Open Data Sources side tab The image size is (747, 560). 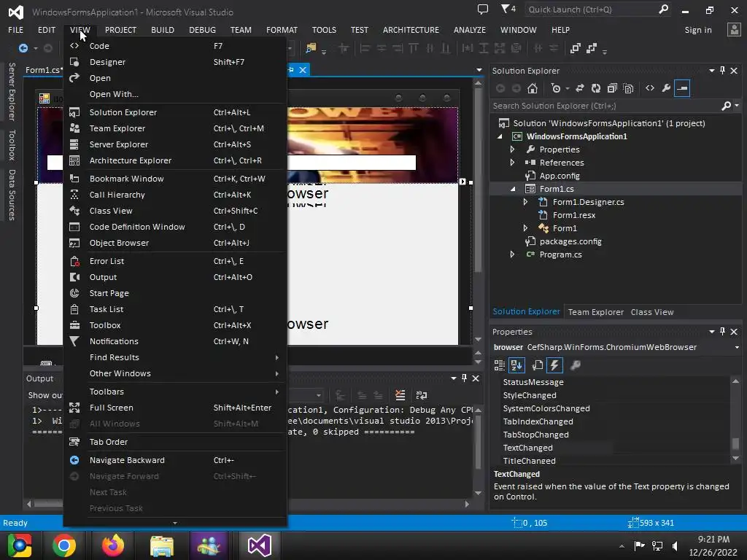pyautogui.click(x=12, y=195)
